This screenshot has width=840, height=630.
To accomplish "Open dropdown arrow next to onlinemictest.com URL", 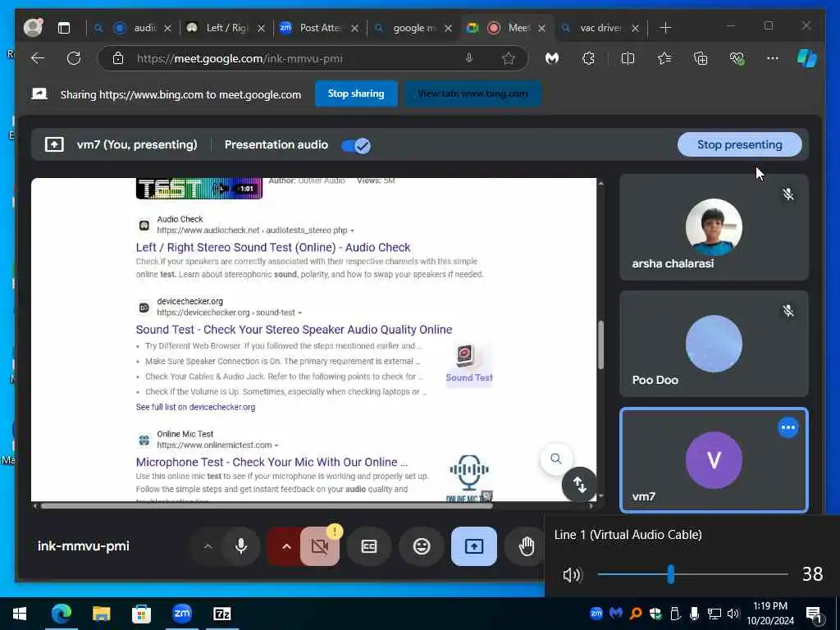I will (x=276, y=445).
